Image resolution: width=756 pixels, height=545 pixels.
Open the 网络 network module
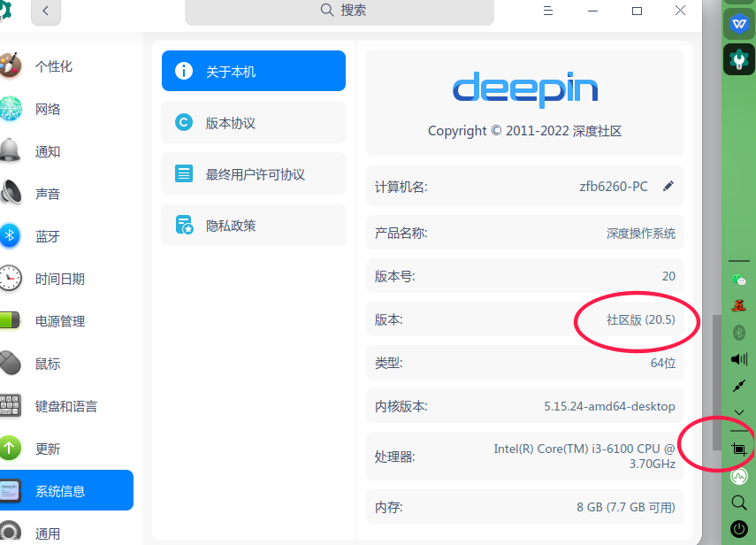point(47,109)
